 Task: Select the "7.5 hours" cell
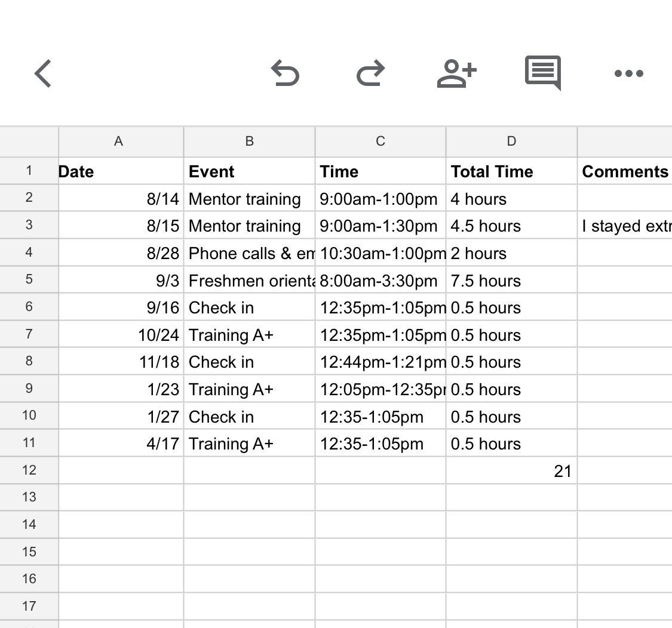click(511, 281)
